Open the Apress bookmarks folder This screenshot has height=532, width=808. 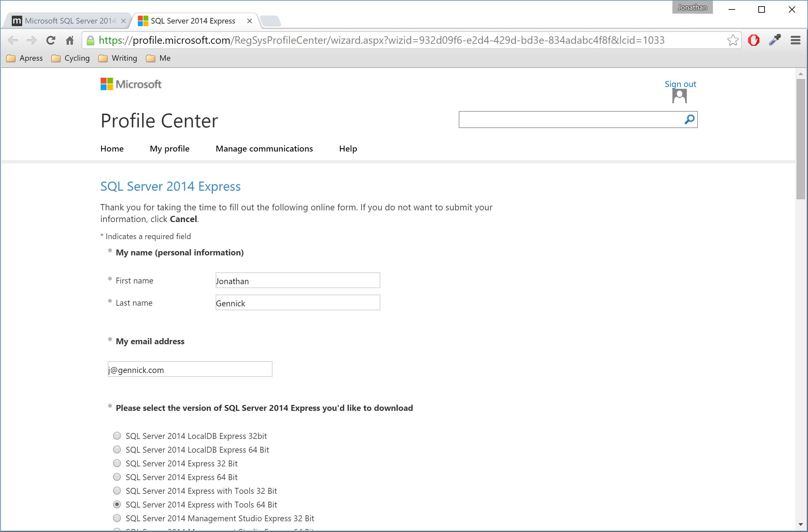coord(25,58)
